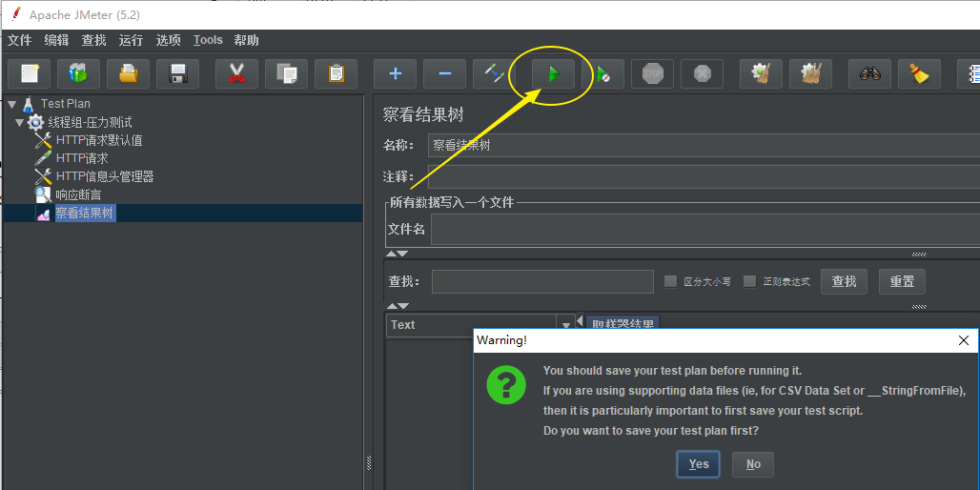Viewport: 980px width, 490px height.
Task: Close the Warning dialog
Action: (x=964, y=340)
